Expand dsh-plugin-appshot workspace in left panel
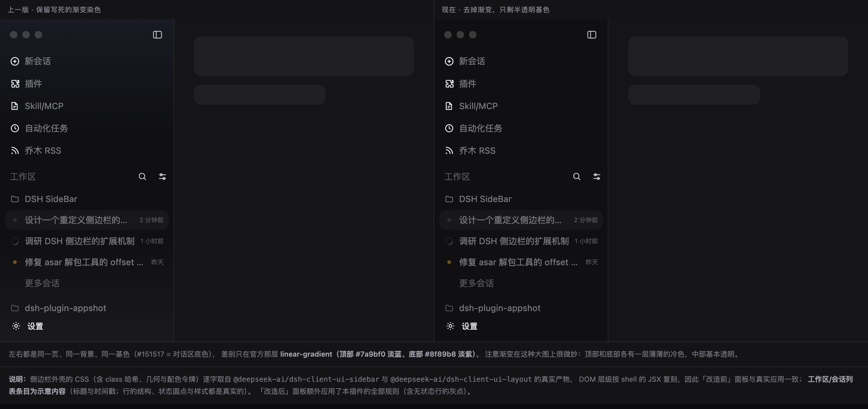 (x=65, y=308)
